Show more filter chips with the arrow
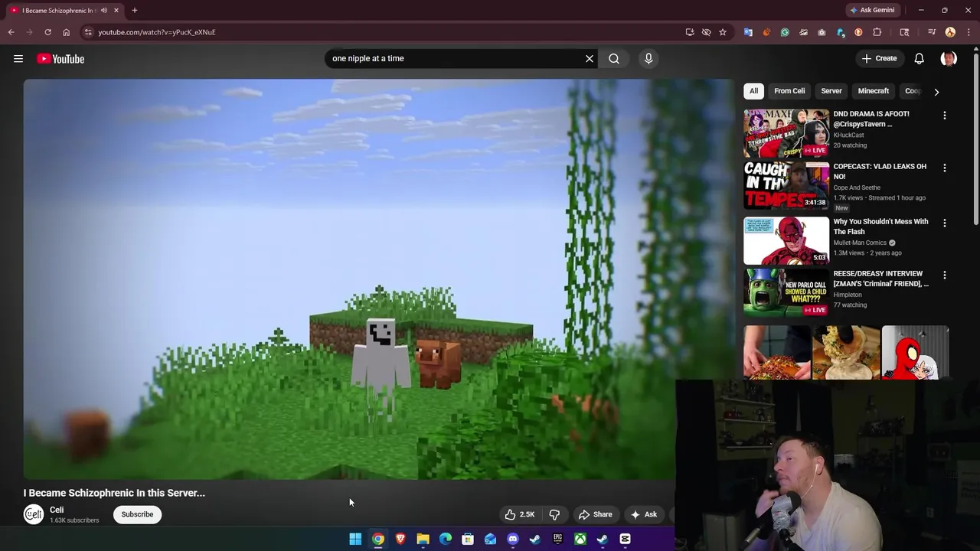 (x=936, y=92)
